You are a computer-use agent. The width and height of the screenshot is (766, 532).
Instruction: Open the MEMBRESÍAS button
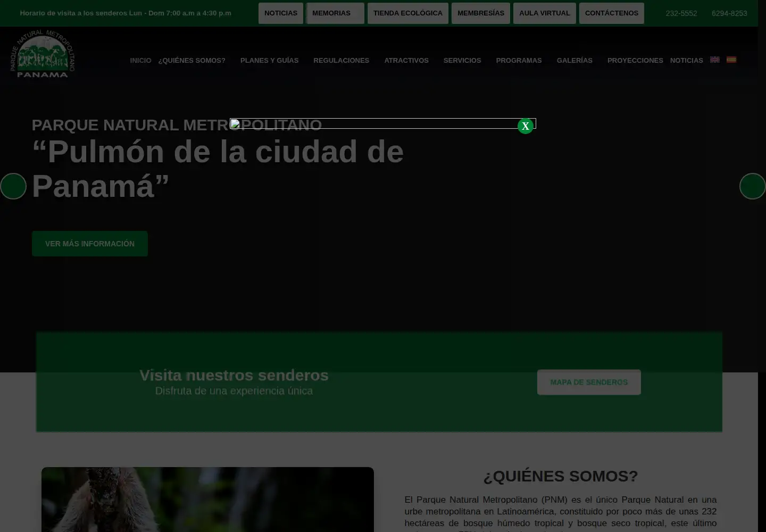[481, 13]
